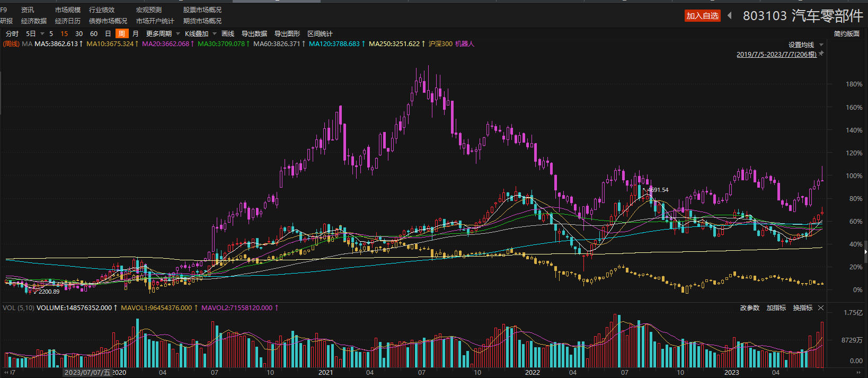Viewport: 868px width, 378px height.
Task: Open the 画线 drawing tool
Action: coord(228,34)
